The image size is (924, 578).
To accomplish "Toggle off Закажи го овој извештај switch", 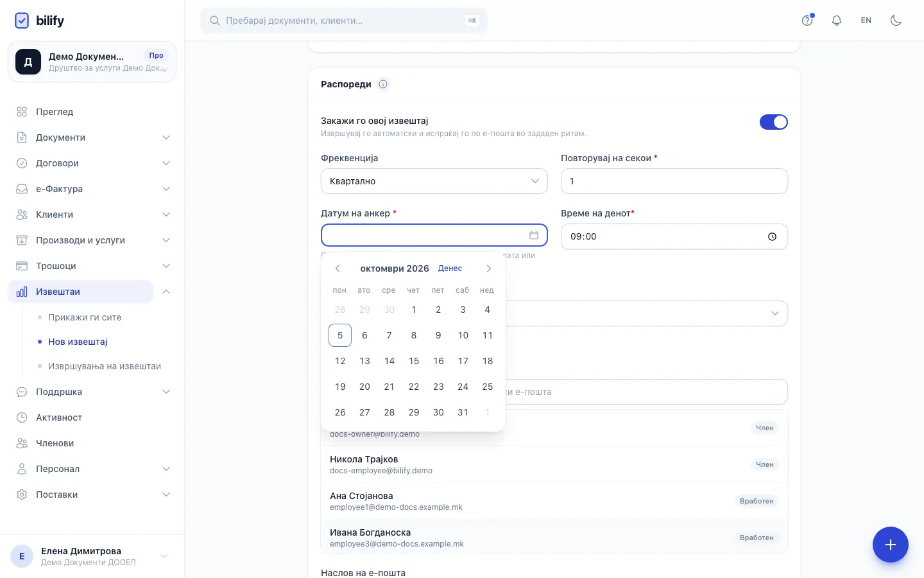I will tap(774, 122).
